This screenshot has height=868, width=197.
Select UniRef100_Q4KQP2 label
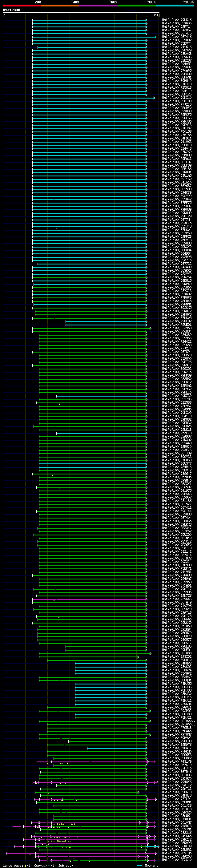pos(177,664)
